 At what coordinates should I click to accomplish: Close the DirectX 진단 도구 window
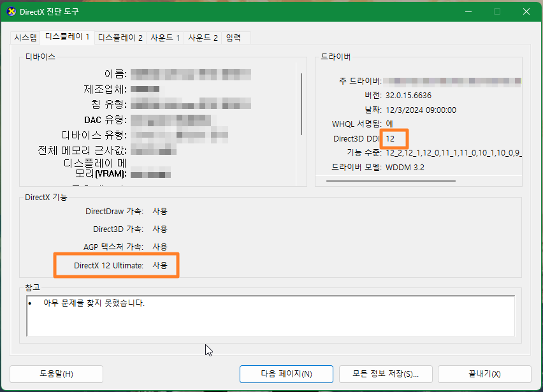click(x=525, y=12)
